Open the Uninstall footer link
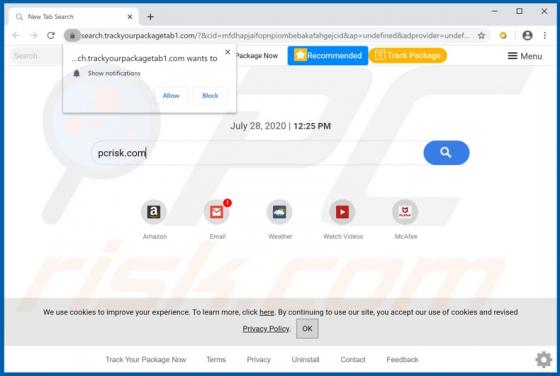 click(305, 360)
